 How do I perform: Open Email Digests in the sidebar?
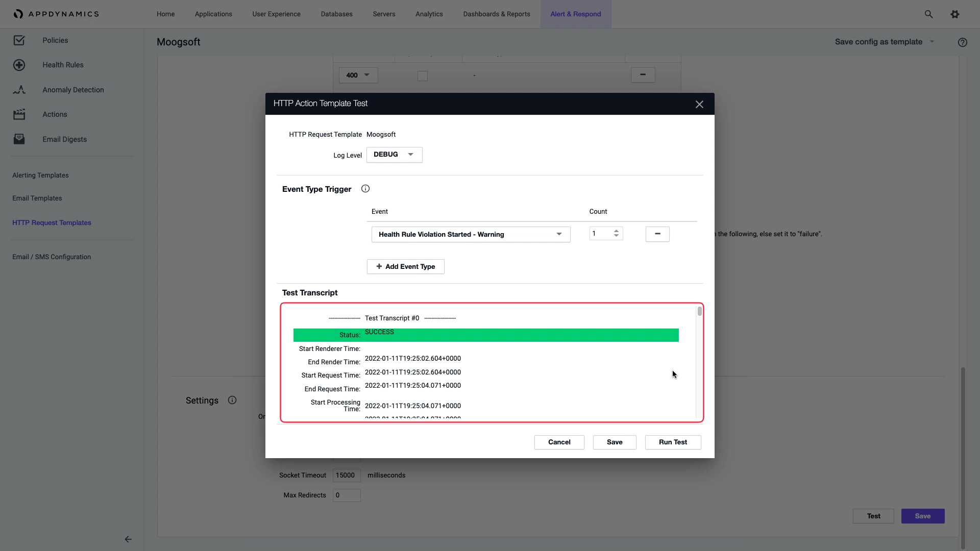pyautogui.click(x=64, y=139)
